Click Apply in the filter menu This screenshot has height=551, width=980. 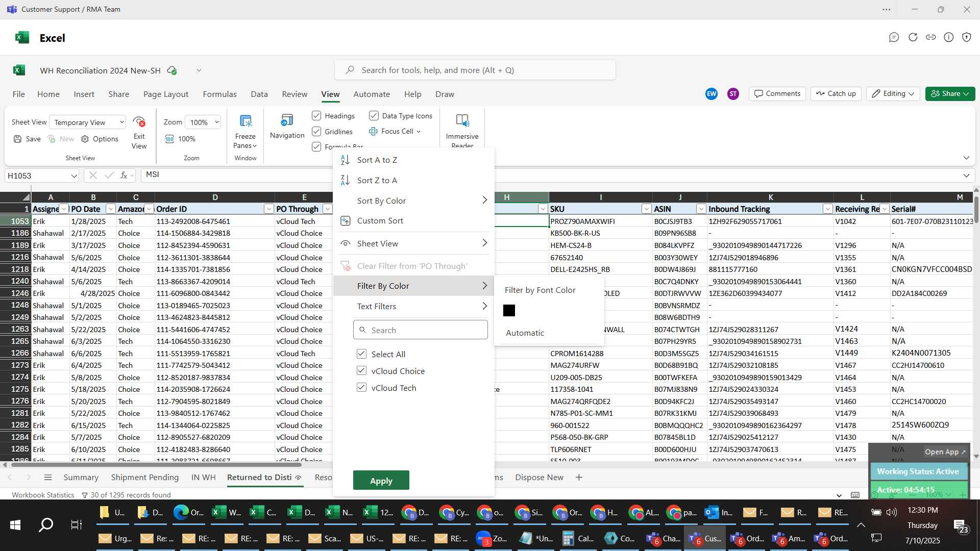coord(381,481)
